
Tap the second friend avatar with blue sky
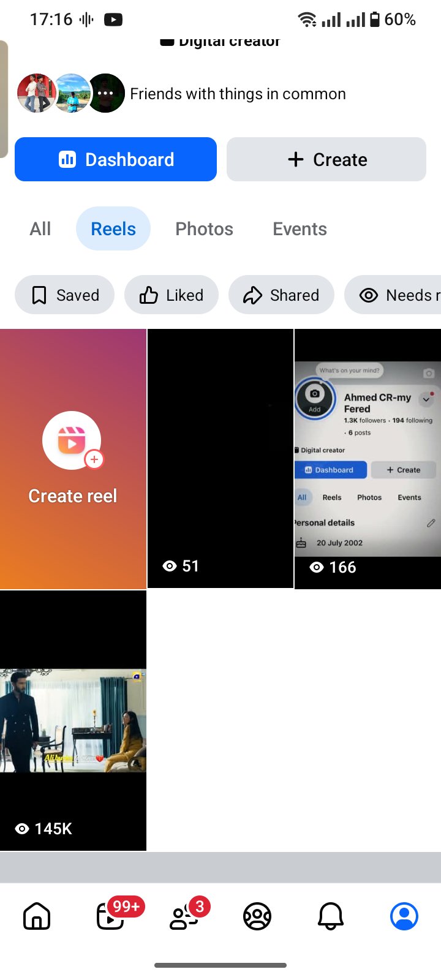coord(72,93)
